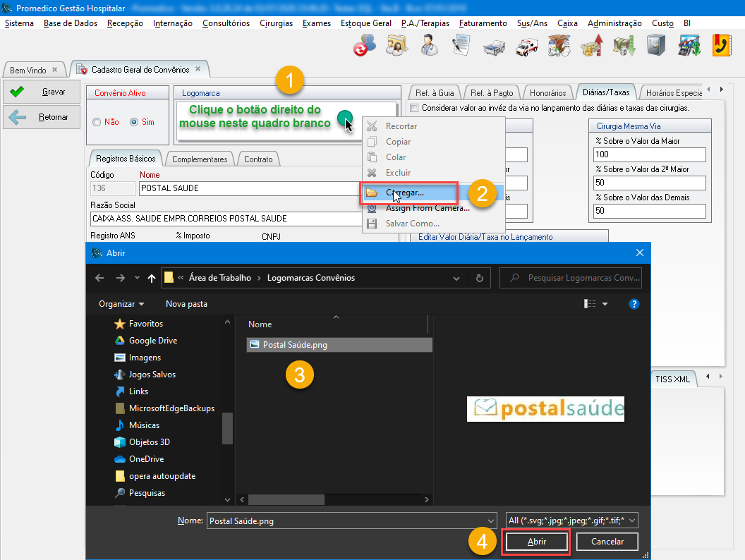The width and height of the screenshot is (745, 560).
Task: Open the safe vault toolbar icon
Action: tap(656, 47)
